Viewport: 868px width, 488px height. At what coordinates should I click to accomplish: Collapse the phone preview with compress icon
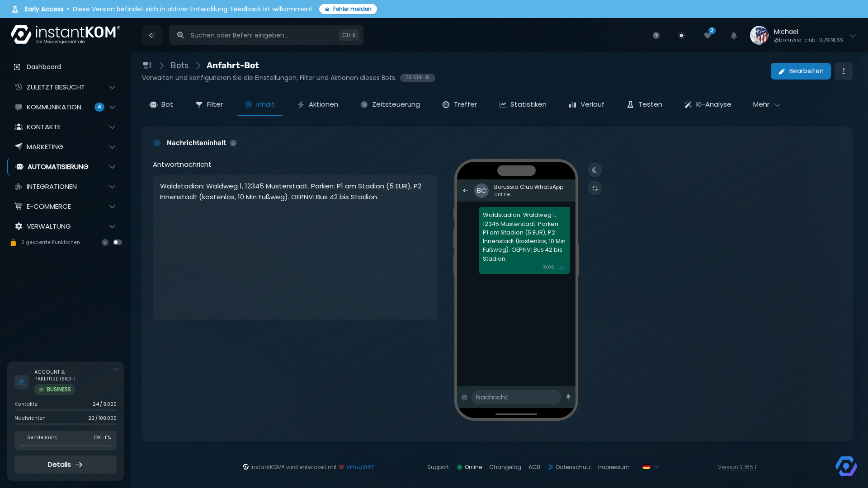(x=595, y=188)
